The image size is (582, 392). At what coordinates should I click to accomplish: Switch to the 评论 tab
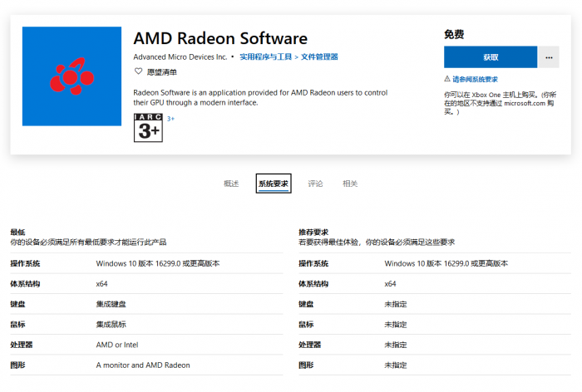[x=315, y=184]
